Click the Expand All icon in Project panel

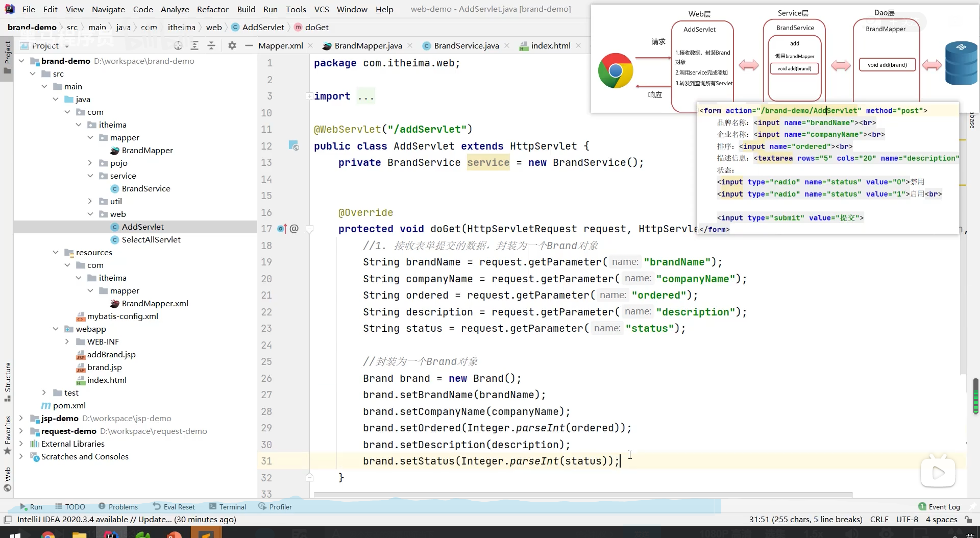click(x=194, y=46)
